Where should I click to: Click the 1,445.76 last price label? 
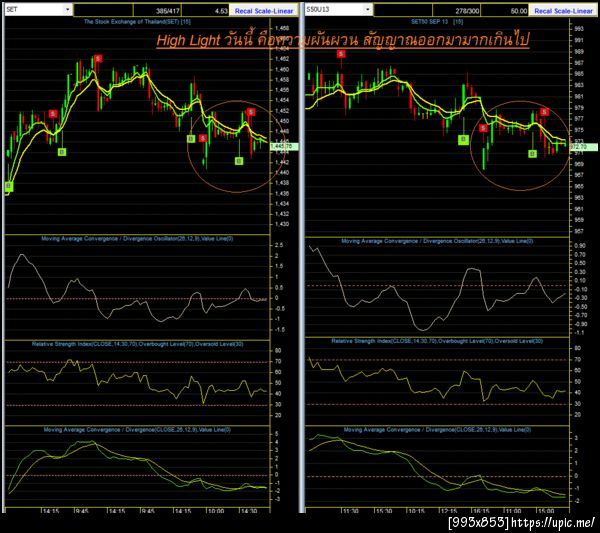[x=284, y=146]
